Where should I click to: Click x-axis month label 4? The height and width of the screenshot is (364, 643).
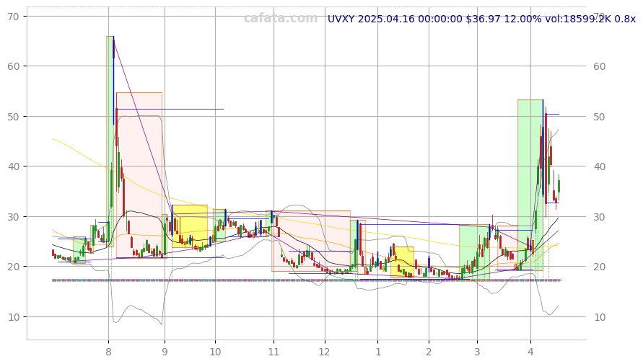click(x=531, y=352)
